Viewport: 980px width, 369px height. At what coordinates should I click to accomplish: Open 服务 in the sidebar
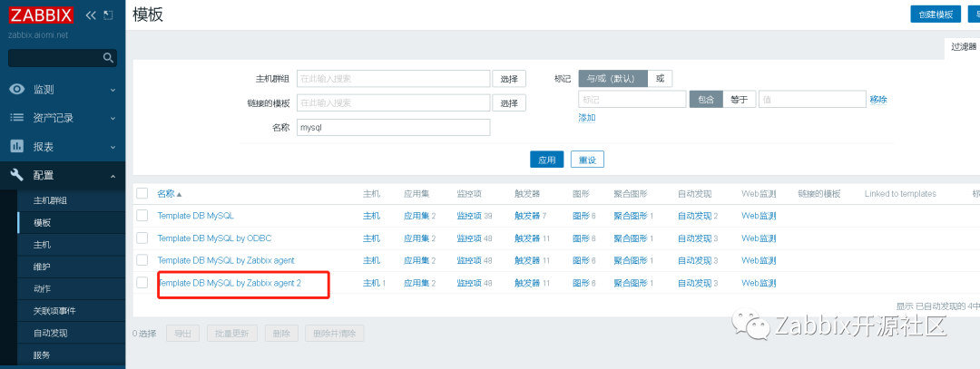tap(42, 355)
